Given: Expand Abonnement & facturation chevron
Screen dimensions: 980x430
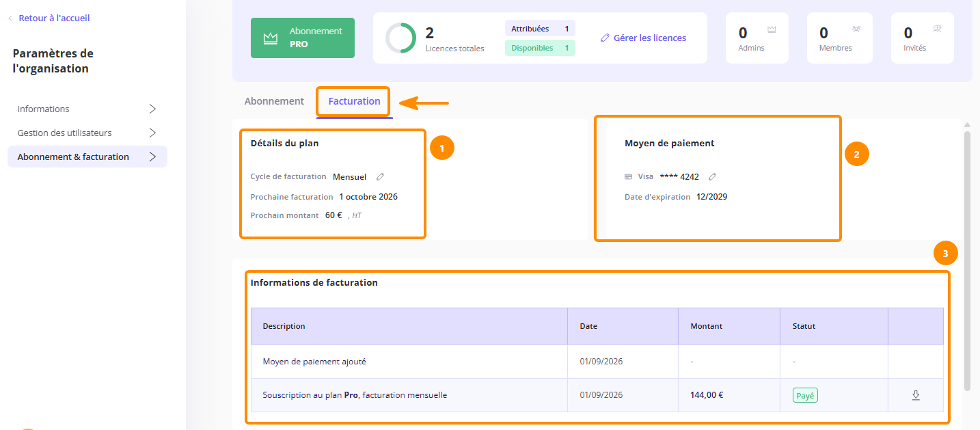Looking at the screenshot, I should [x=152, y=157].
